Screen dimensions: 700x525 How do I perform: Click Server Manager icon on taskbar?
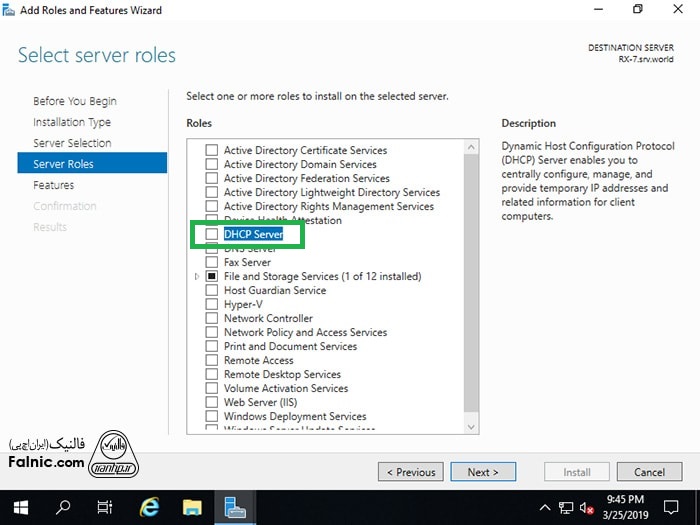236,507
